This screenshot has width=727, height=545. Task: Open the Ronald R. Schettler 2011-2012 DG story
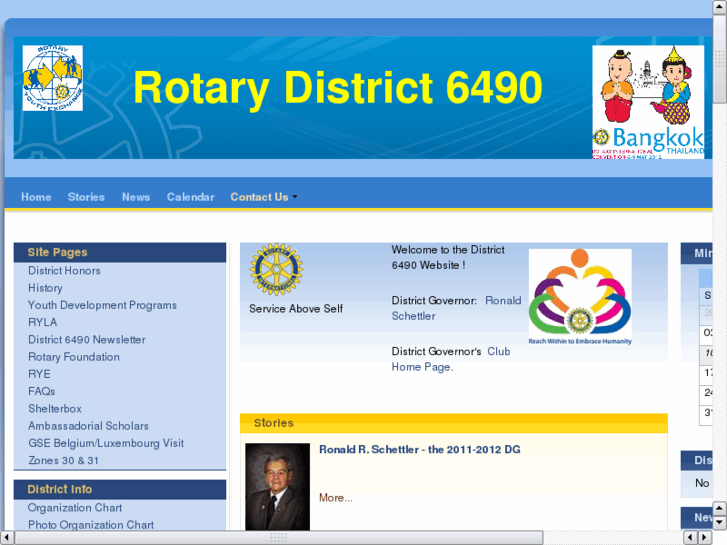420,449
